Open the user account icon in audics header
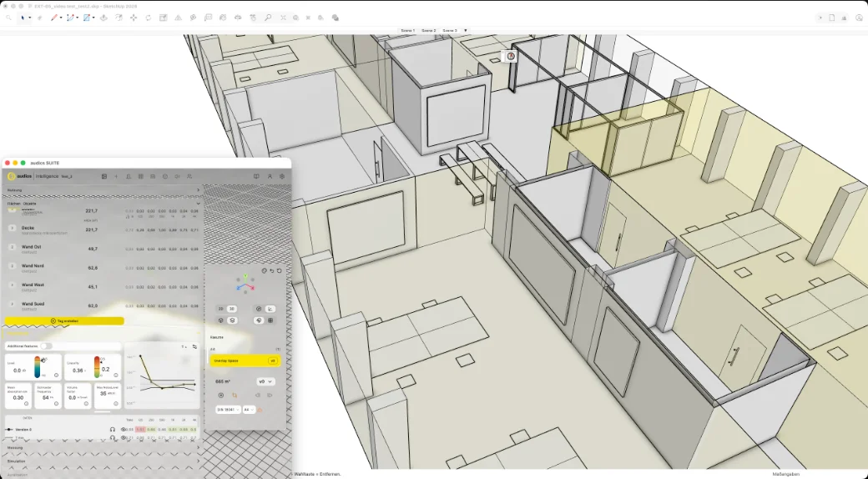The image size is (868, 479). tap(270, 177)
